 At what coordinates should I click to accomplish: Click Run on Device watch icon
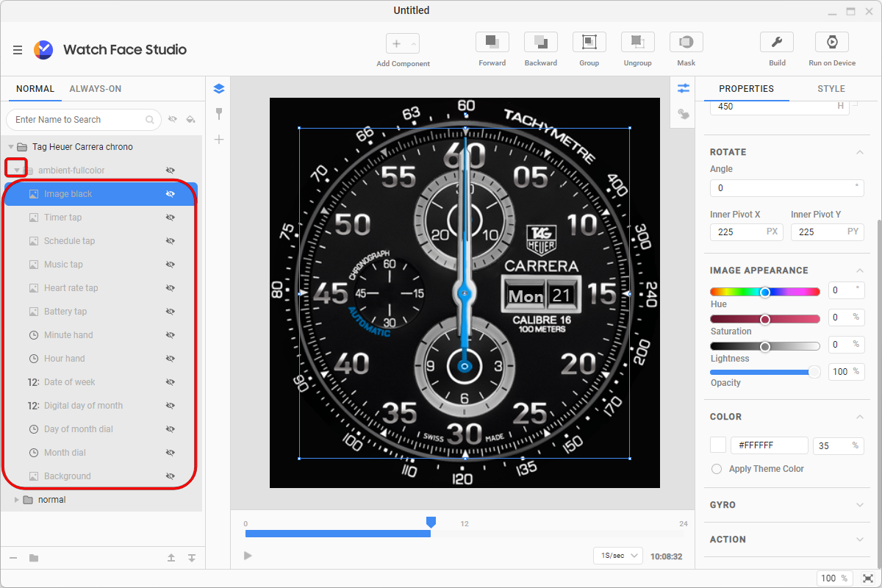pos(832,42)
